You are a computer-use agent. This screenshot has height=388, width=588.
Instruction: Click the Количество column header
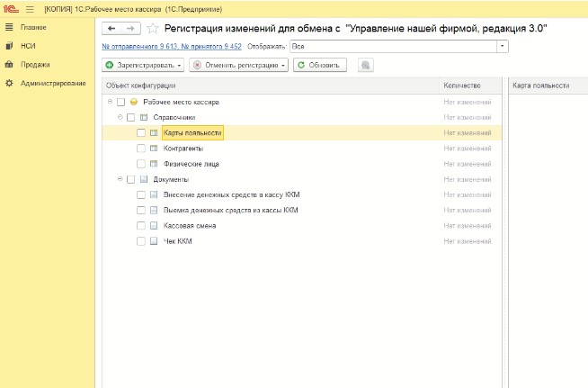pos(461,86)
